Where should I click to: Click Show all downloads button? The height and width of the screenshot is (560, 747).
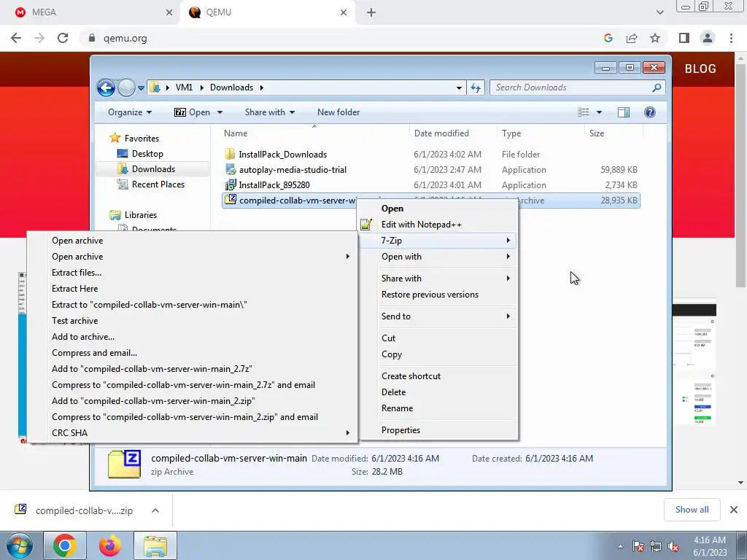point(692,510)
